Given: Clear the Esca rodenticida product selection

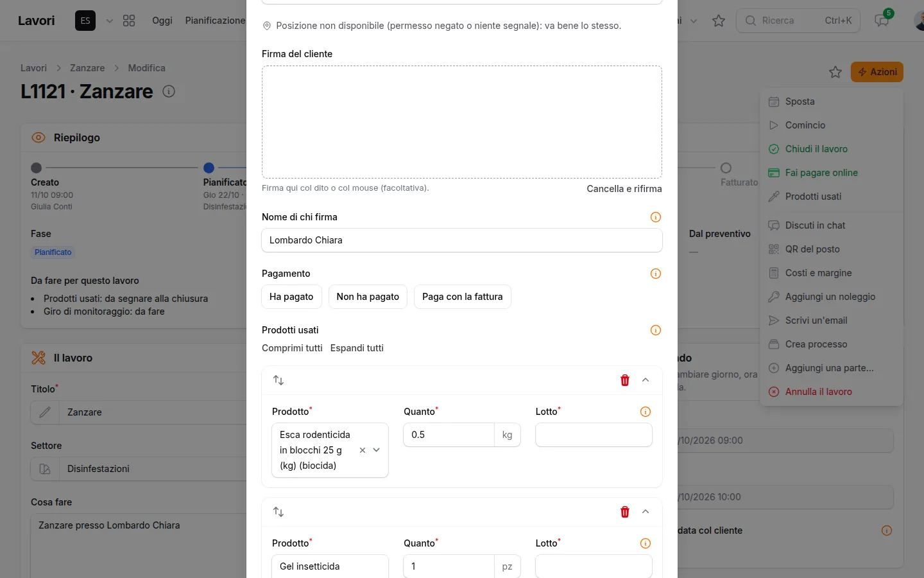Looking at the screenshot, I should tap(363, 450).
